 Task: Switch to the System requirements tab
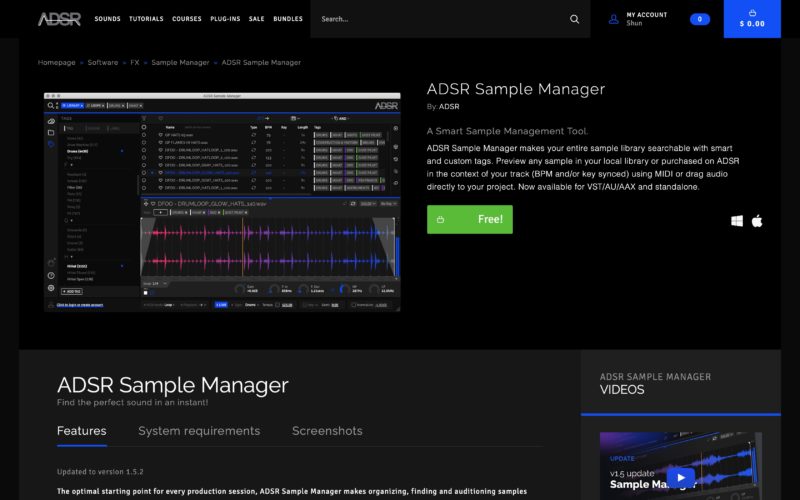point(199,431)
